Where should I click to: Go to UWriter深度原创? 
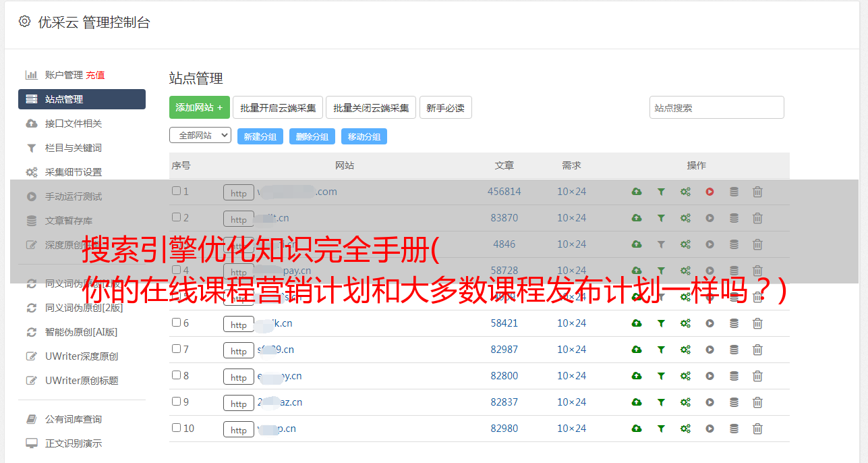point(82,356)
